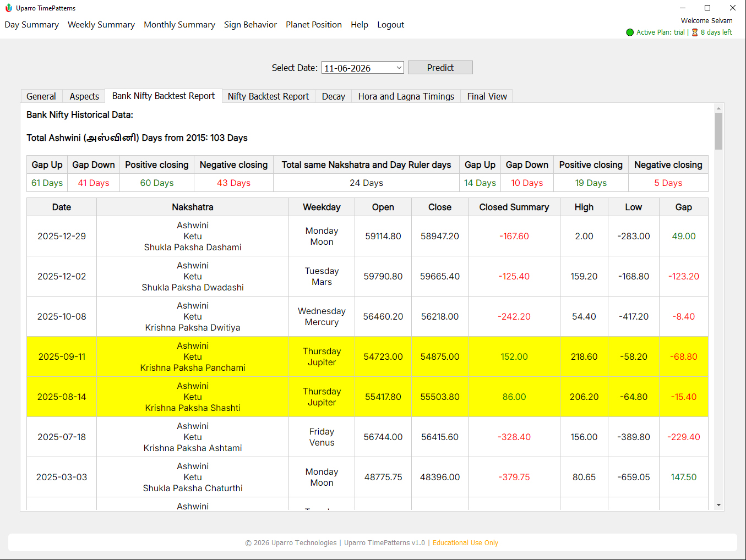Click Logout in the menu bar
Viewport: 746px width, 560px height.
(x=391, y=25)
